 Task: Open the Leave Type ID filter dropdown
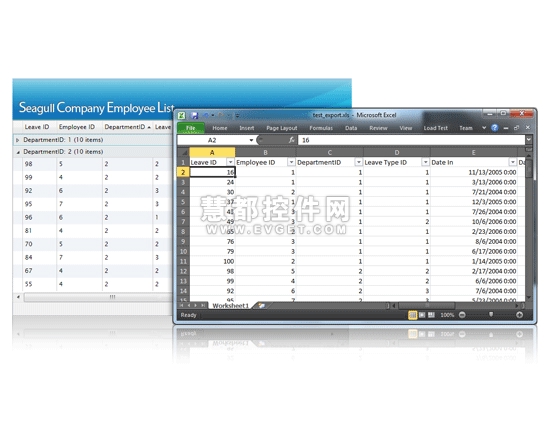[x=425, y=162]
